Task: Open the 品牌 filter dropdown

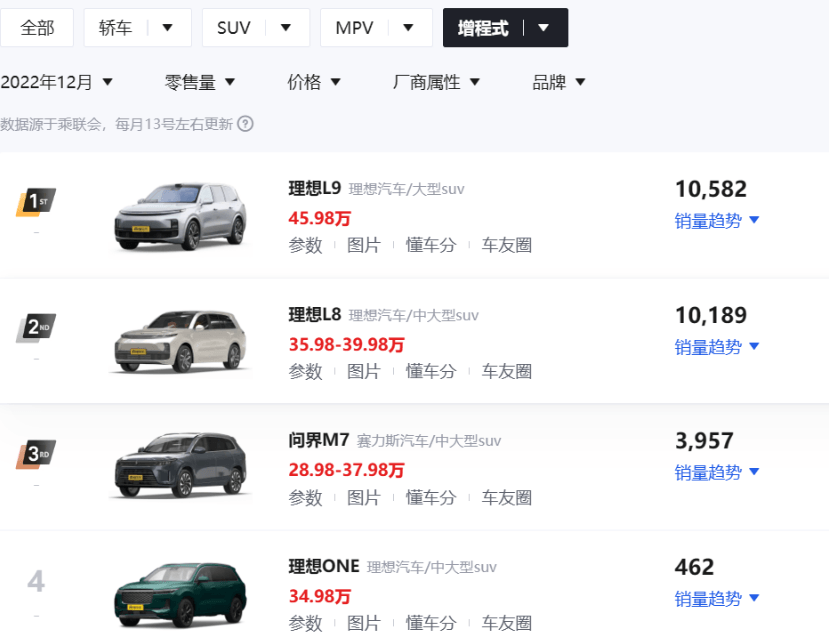Action: pyautogui.click(x=559, y=82)
